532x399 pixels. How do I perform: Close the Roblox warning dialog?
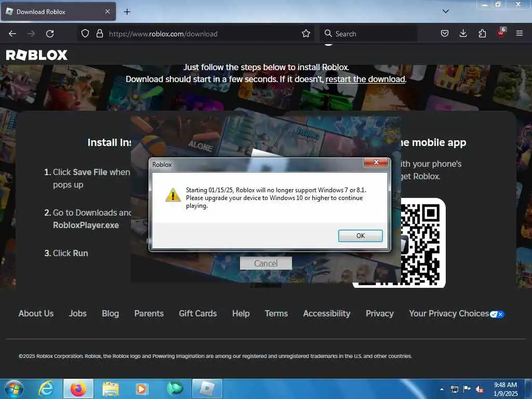tap(376, 162)
